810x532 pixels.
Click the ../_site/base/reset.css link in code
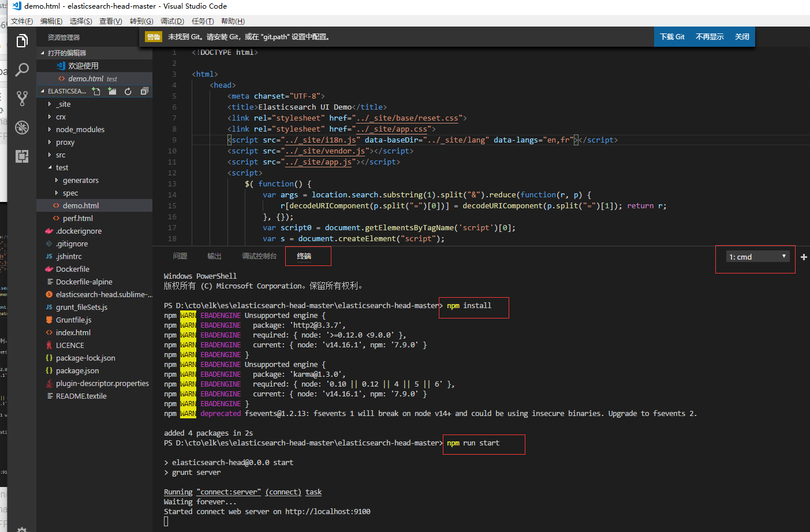408,118
